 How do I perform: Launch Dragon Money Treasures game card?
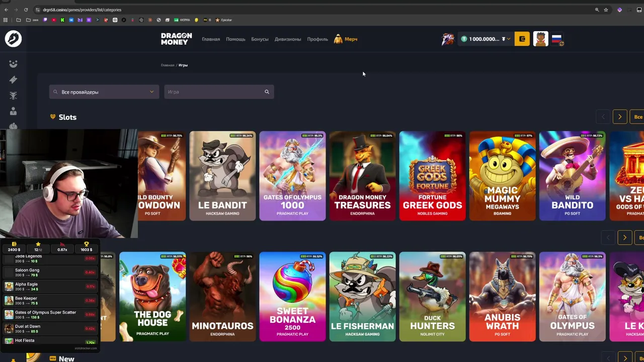(x=362, y=176)
